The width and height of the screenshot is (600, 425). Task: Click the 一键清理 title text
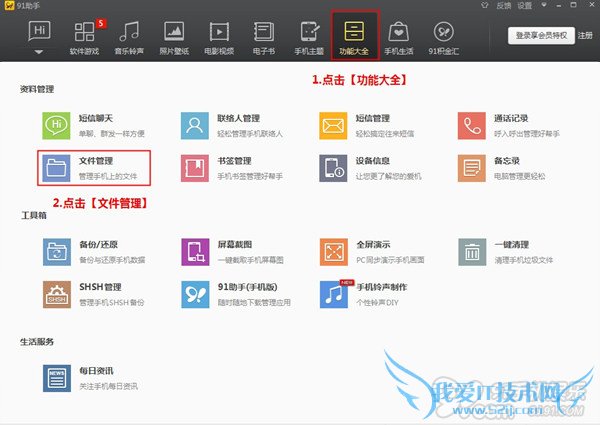click(x=512, y=244)
